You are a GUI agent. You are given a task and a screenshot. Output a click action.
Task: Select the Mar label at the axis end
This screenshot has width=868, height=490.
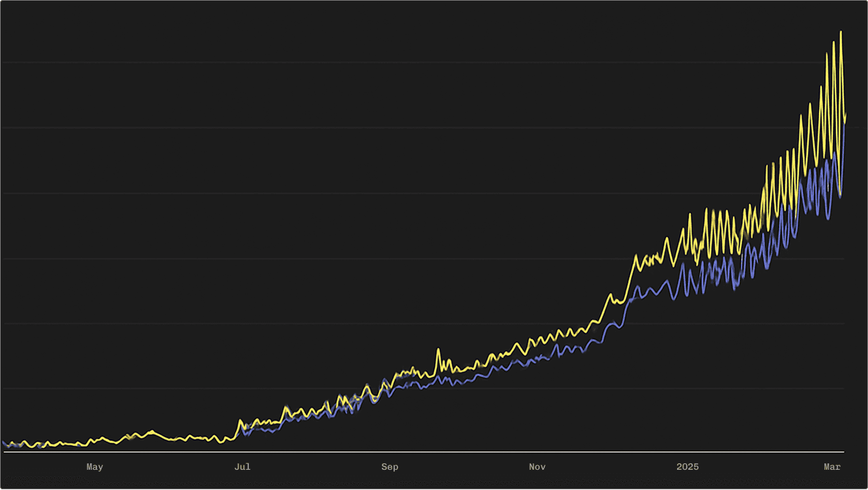pyautogui.click(x=832, y=467)
